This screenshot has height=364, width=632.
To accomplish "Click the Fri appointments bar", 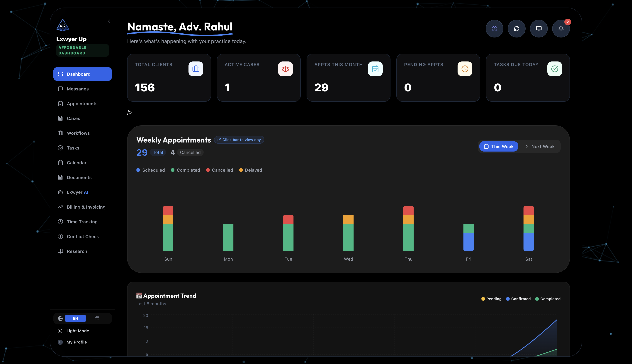I will click(x=469, y=237).
